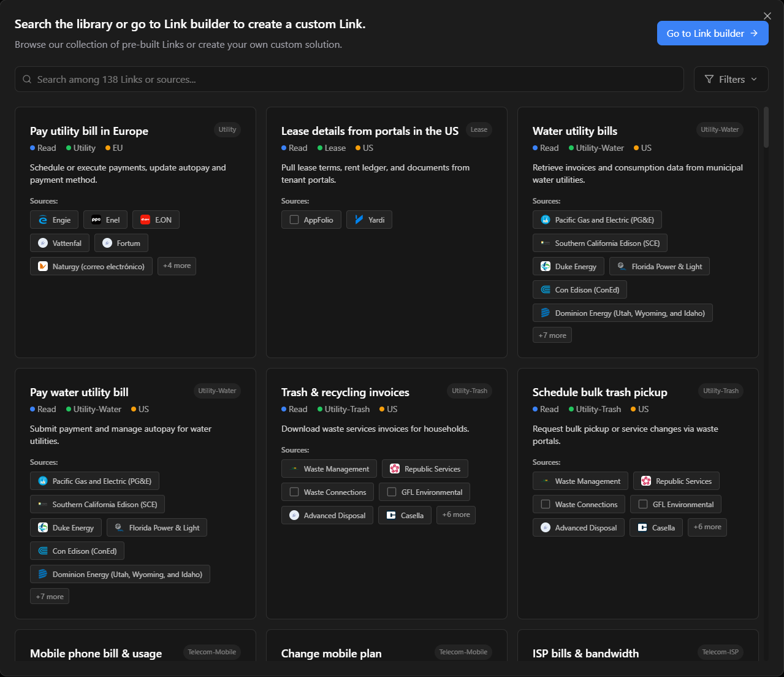The image size is (784, 677).
Task: Click the search magnifier icon
Action: pos(27,80)
